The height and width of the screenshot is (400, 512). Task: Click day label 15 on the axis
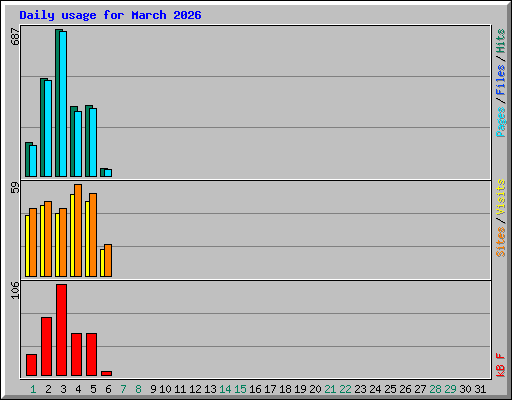pos(240,389)
